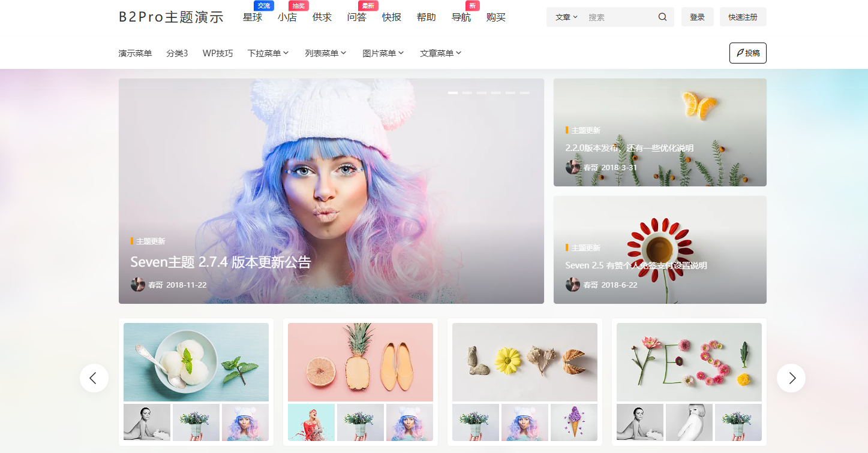Viewport: 868px width, 453px height.
Task: Open 帮助 nav item
Action: tap(427, 17)
